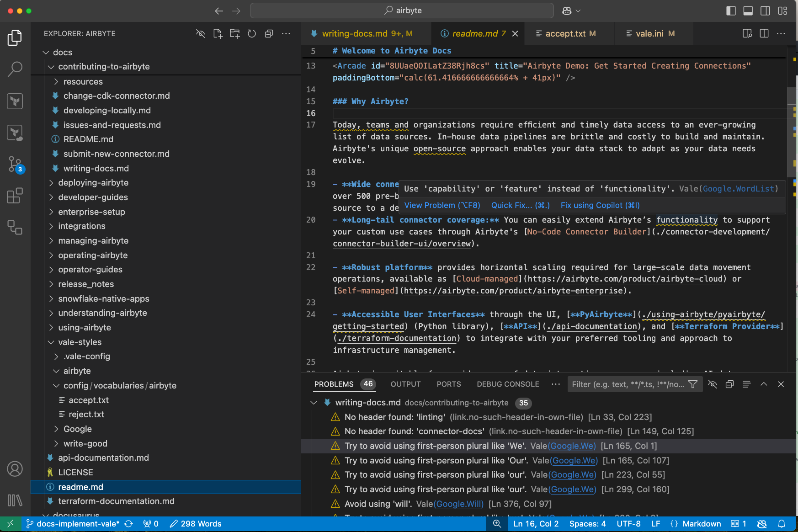Toggle the bottom panel layout button
This screenshot has width=798, height=532.
tap(748, 11)
